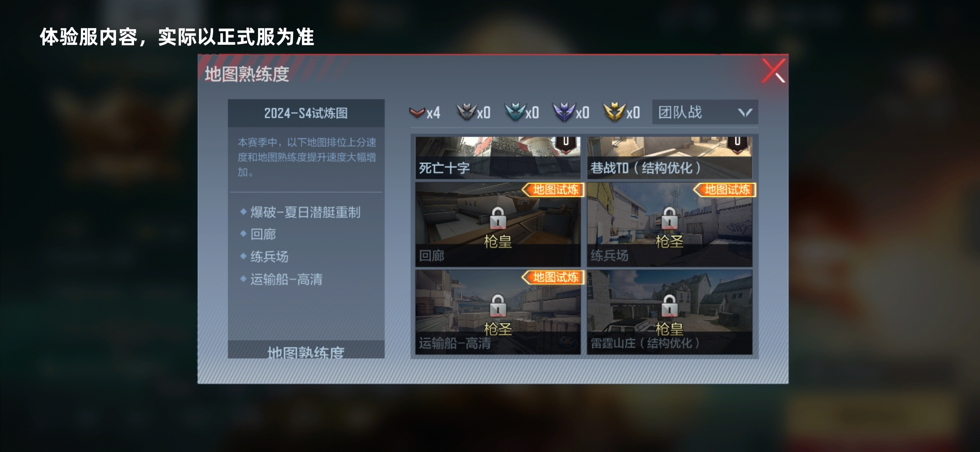980x452 pixels.
Task: Select the 2024-S4试炼图 tab
Action: [x=306, y=113]
